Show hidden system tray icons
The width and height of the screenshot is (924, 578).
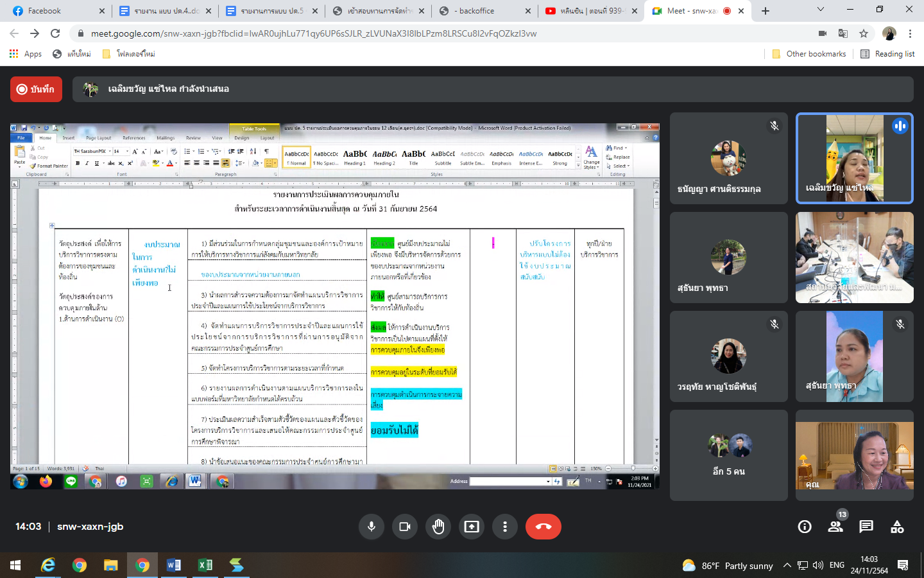(787, 565)
